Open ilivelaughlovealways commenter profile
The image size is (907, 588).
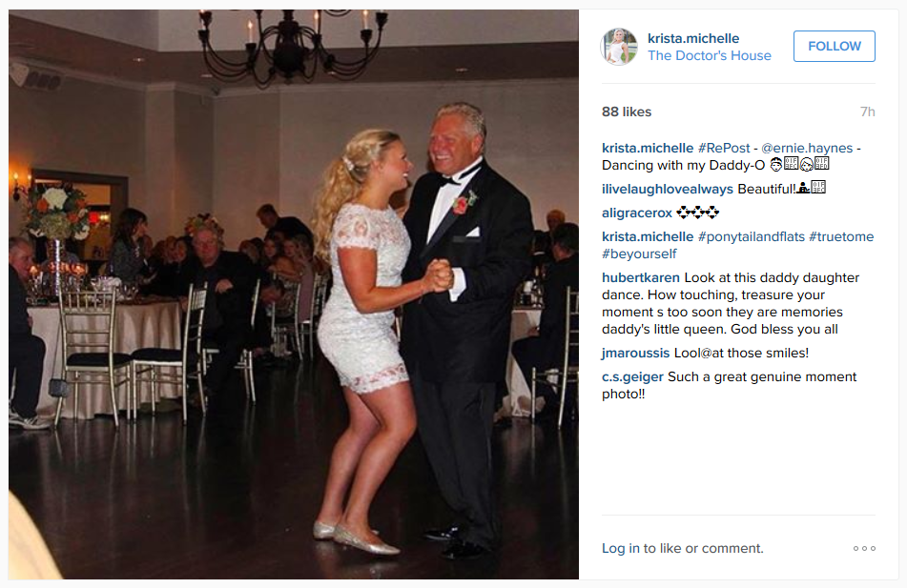point(668,189)
